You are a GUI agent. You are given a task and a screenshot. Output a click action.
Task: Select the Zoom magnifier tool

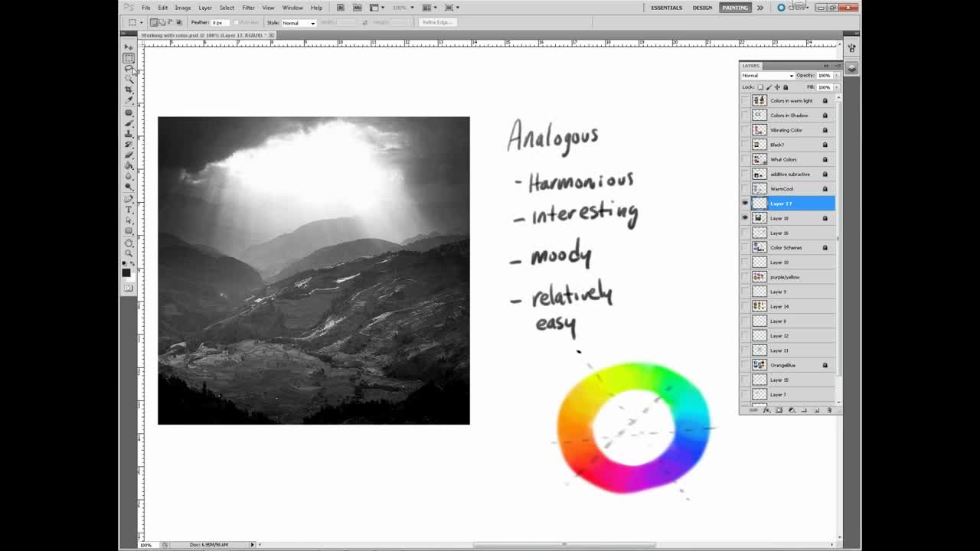[x=129, y=253]
